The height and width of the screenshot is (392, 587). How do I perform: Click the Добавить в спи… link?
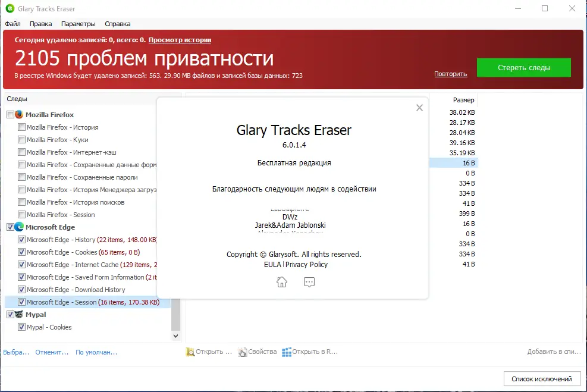554,352
